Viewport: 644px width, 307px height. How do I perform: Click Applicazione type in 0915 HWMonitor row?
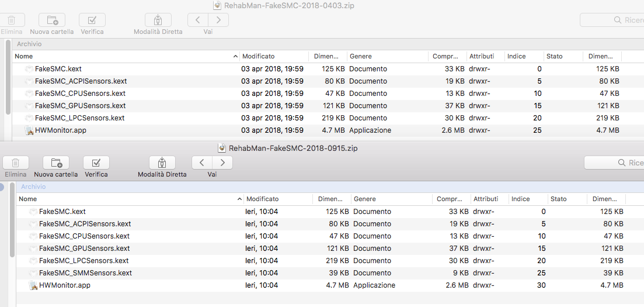tap(374, 285)
